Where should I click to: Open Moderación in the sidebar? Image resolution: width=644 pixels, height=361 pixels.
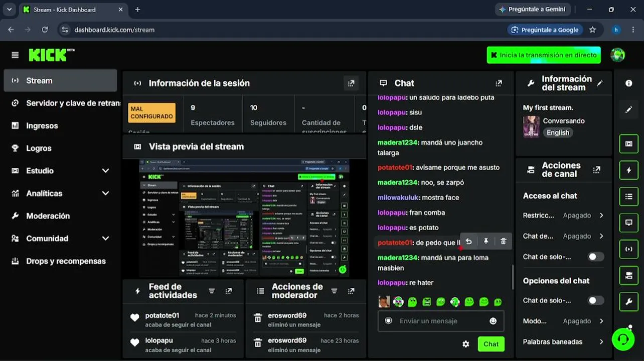60,216
